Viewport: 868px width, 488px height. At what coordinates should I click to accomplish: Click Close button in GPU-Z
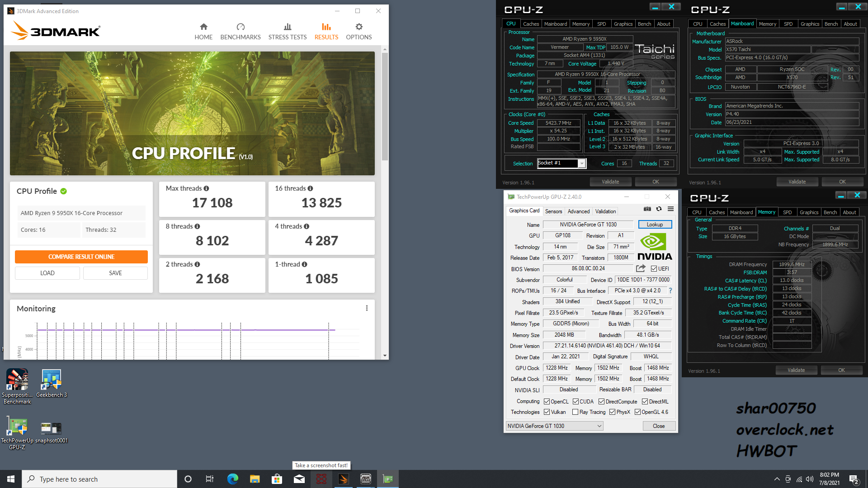(x=659, y=426)
